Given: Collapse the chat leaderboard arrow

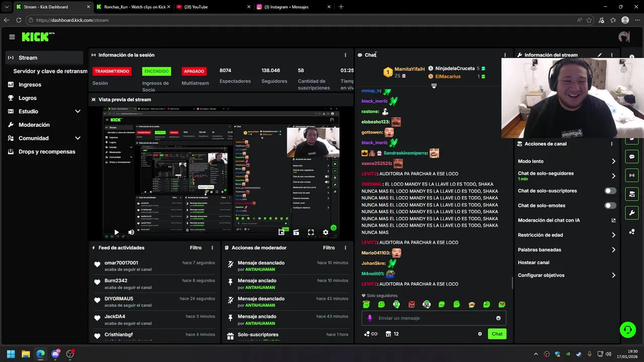Looking at the screenshot, I should [x=434, y=86].
